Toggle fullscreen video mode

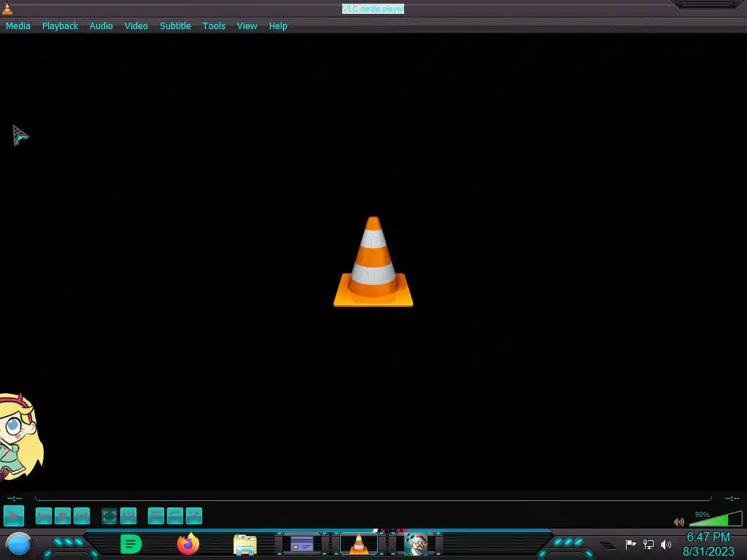pos(109,516)
